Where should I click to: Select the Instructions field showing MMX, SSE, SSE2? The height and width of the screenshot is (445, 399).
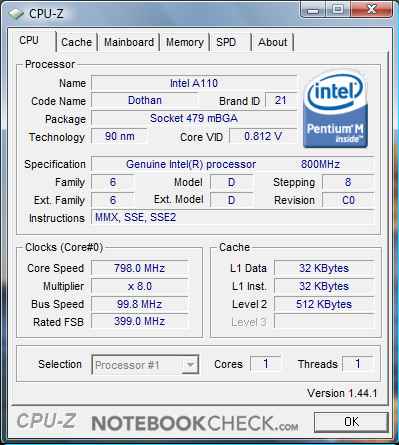tap(233, 217)
